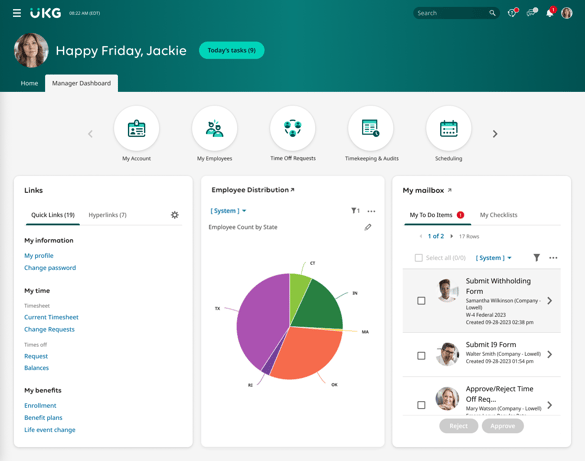
Task: Open the My Account tile
Action: pos(137,129)
